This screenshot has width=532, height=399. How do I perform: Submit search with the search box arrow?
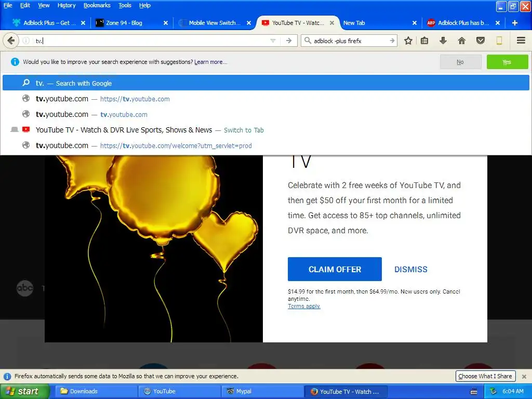[392, 41]
